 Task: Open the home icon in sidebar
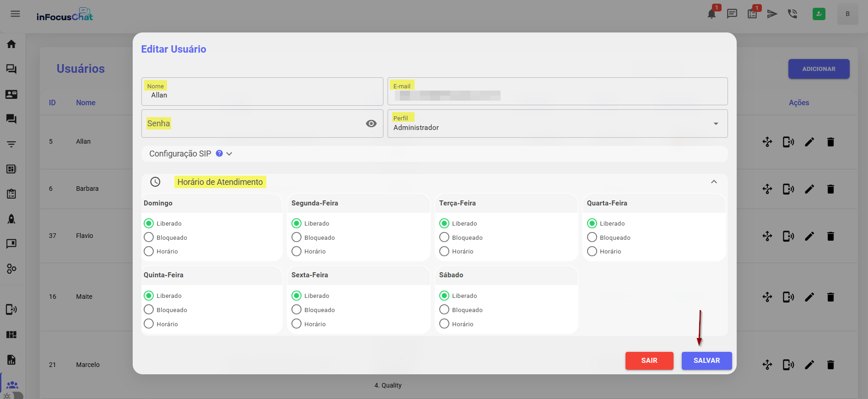pos(11,44)
